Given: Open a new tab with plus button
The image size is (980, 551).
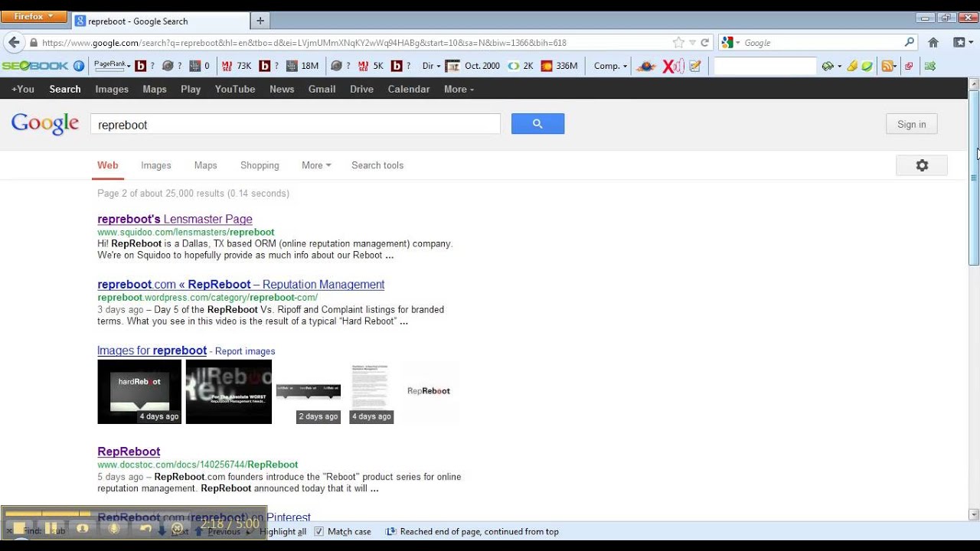Looking at the screenshot, I should coord(260,21).
